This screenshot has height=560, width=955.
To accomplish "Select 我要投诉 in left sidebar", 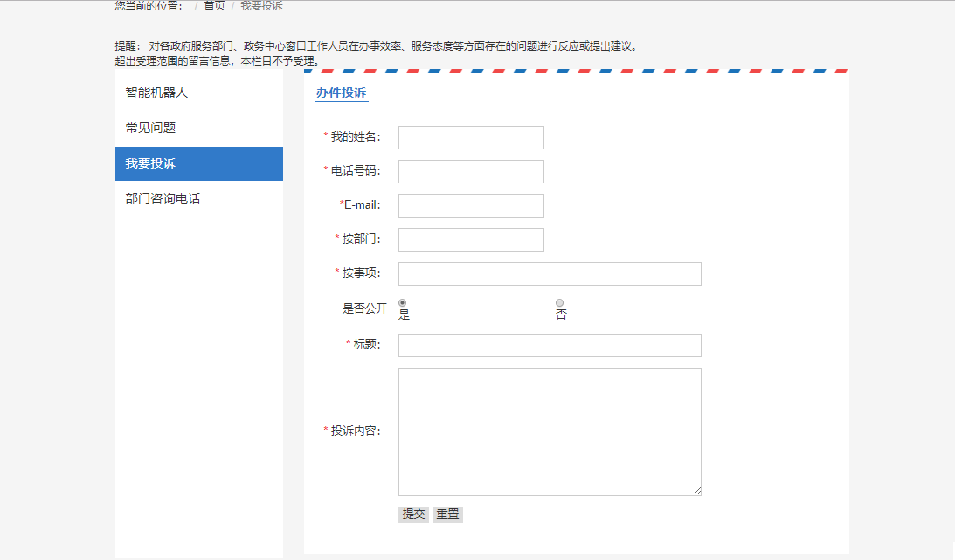I will [x=150, y=163].
